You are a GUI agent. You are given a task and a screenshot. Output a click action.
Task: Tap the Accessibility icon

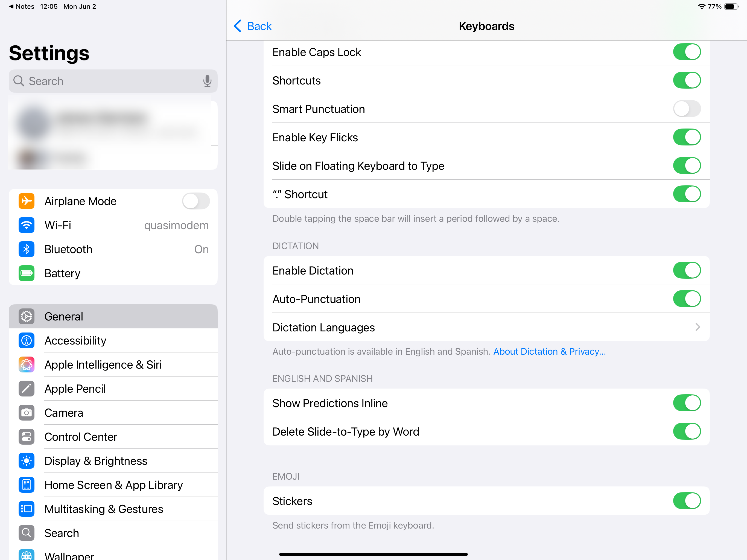(26, 340)
